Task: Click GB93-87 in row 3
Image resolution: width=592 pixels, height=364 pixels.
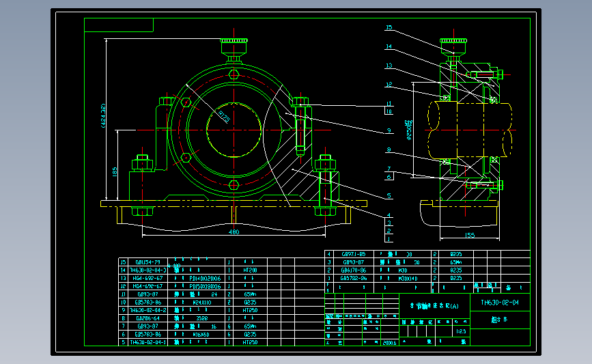Action: coord(354,262)
